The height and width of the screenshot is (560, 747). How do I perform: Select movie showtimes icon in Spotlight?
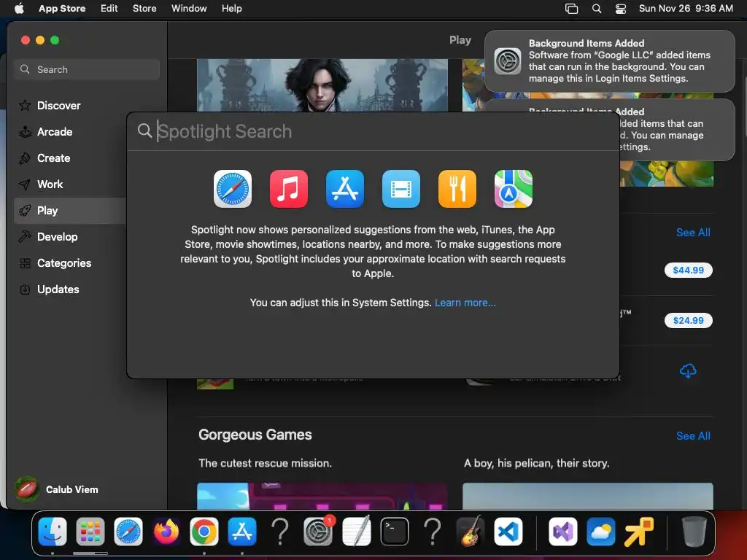pyautogui.click(x=401, y=189)
